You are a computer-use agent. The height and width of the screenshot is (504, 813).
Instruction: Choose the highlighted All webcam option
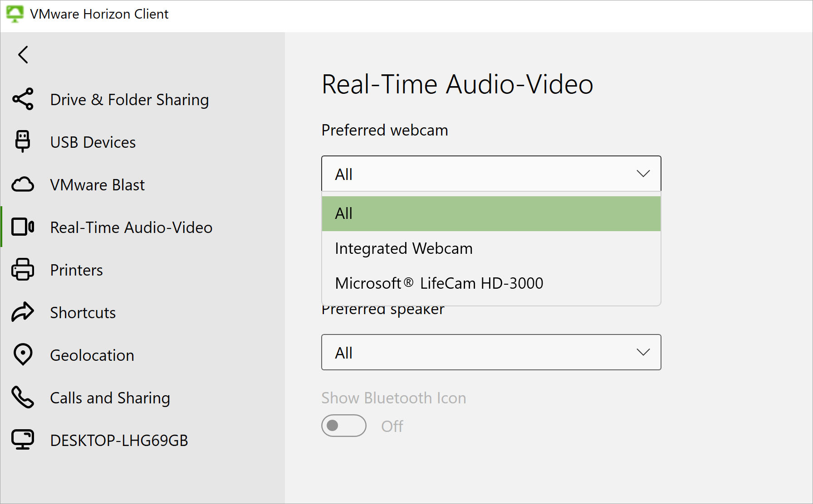click(x=491, y=213)
